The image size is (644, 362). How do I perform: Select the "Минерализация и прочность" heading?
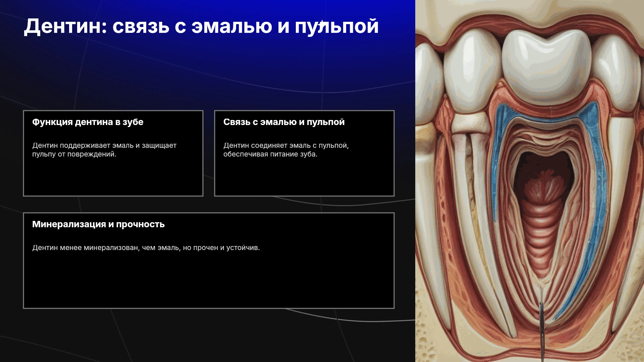click(x=98, y=224)
